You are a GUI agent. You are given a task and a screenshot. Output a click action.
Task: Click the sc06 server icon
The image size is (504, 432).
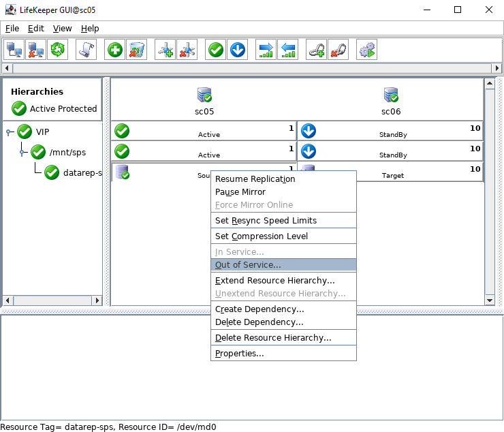(x=391, y=95)
